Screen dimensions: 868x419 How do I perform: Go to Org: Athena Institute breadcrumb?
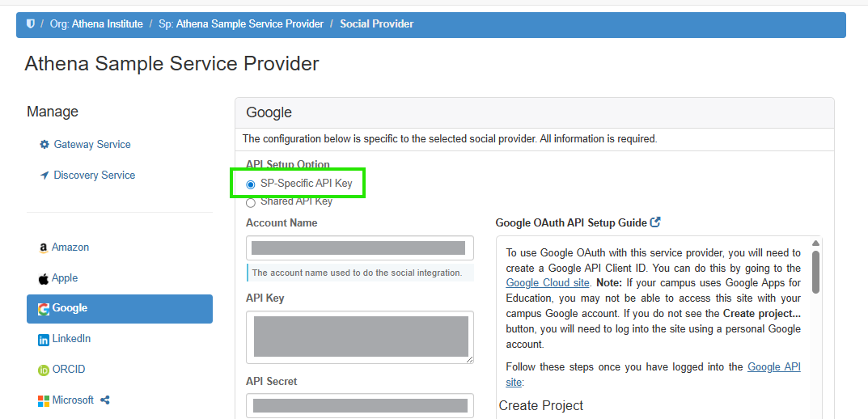(x=96, y=24)
